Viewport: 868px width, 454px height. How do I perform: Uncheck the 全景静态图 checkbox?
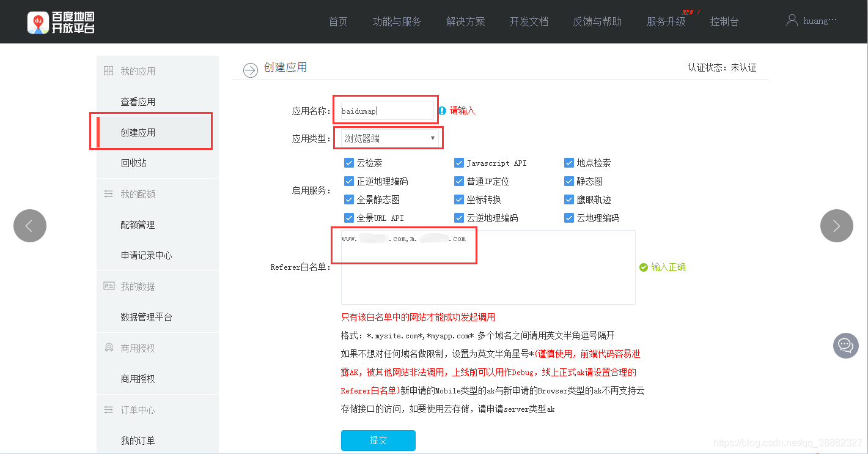point(349,199)
